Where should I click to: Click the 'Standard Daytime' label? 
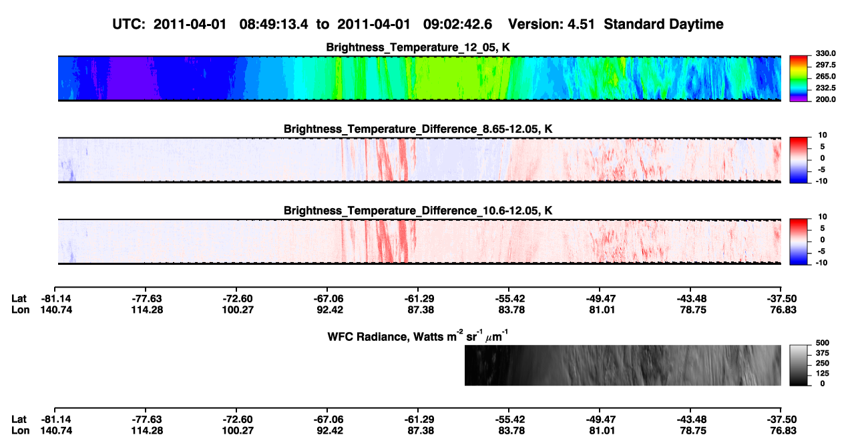[663, 25]
